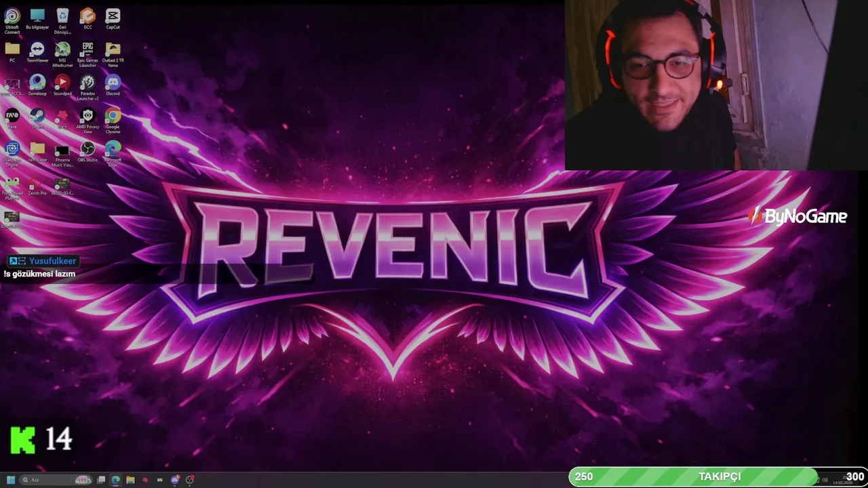This screenshot has width=868, height=488.
Task: Click the TAKİPÇİ follower goal bar
Action: pyautogui.click(x=718, y=476)
